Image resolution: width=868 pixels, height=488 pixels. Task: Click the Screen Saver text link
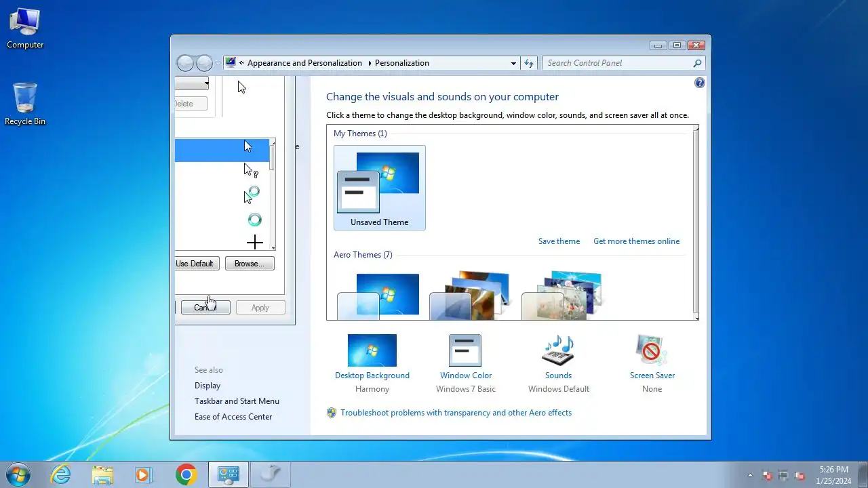[652, 375]
